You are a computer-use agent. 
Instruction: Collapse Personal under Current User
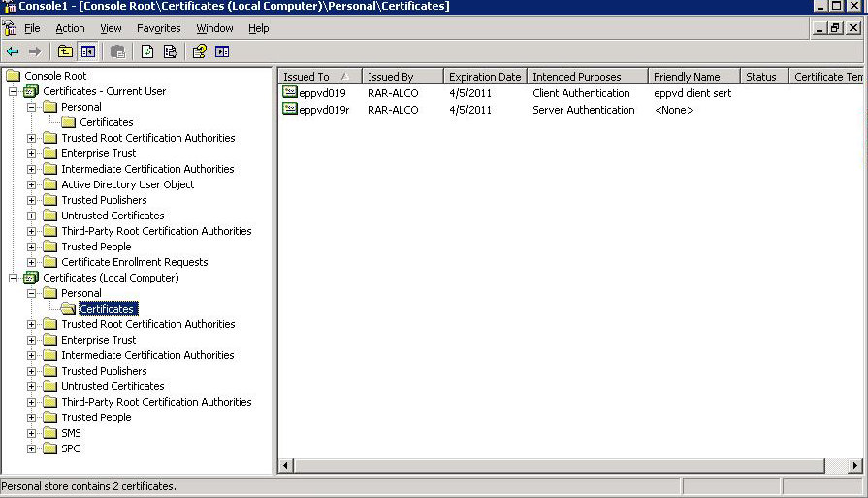[x=32, y=108]
